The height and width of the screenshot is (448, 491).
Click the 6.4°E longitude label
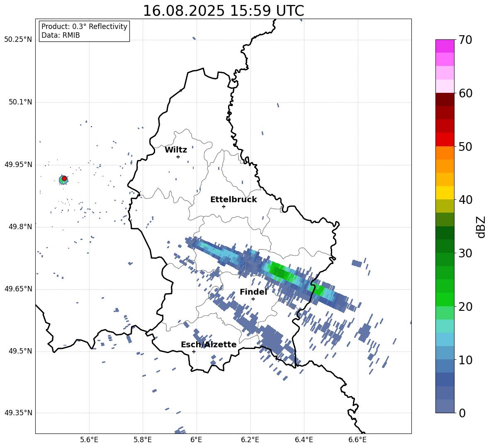point(304,440)
